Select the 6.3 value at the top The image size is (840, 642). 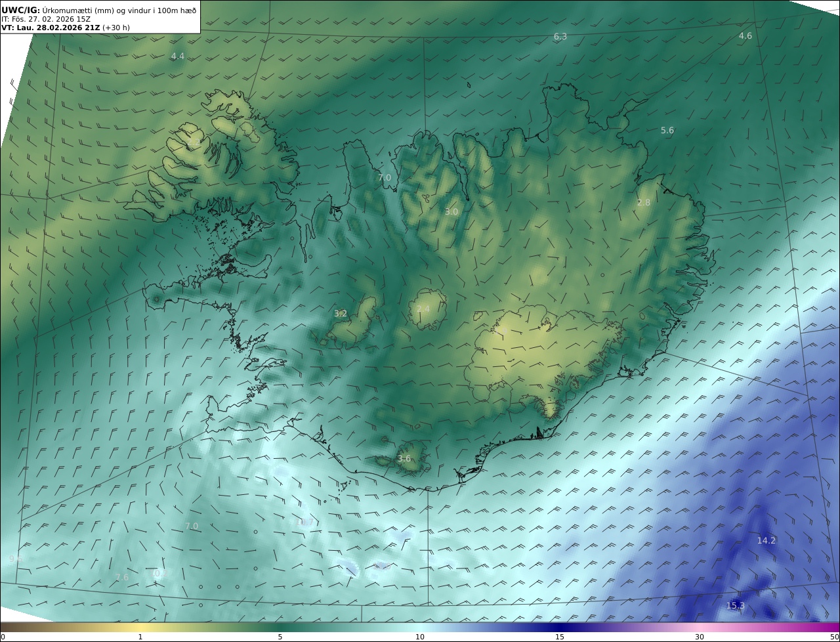[560, 37]
